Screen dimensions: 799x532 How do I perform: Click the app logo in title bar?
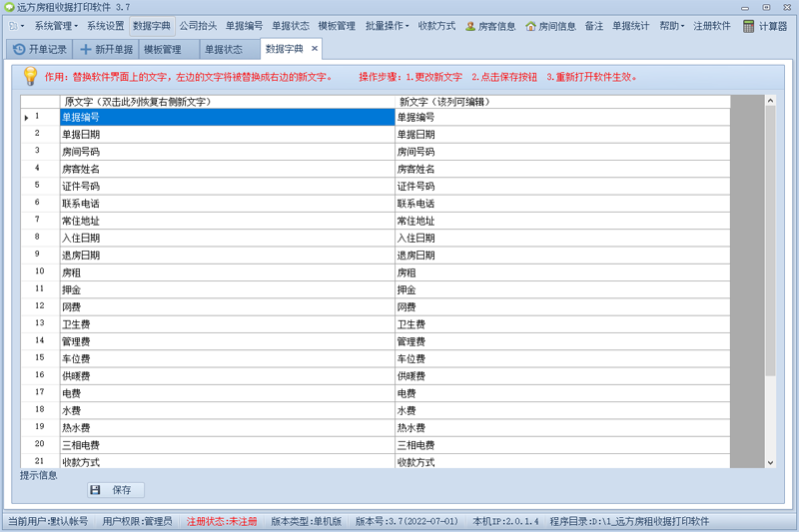click(x=9, y=7)
